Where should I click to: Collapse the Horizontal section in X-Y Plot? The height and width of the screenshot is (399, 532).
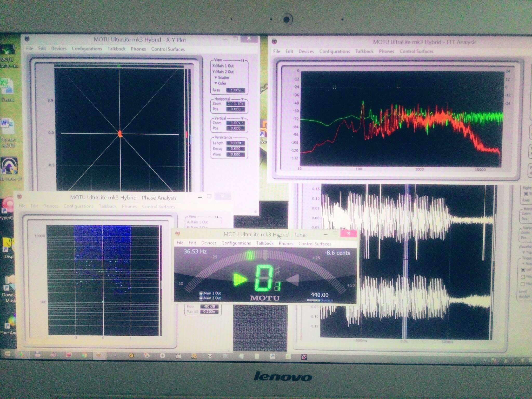(x=242, y=99)
